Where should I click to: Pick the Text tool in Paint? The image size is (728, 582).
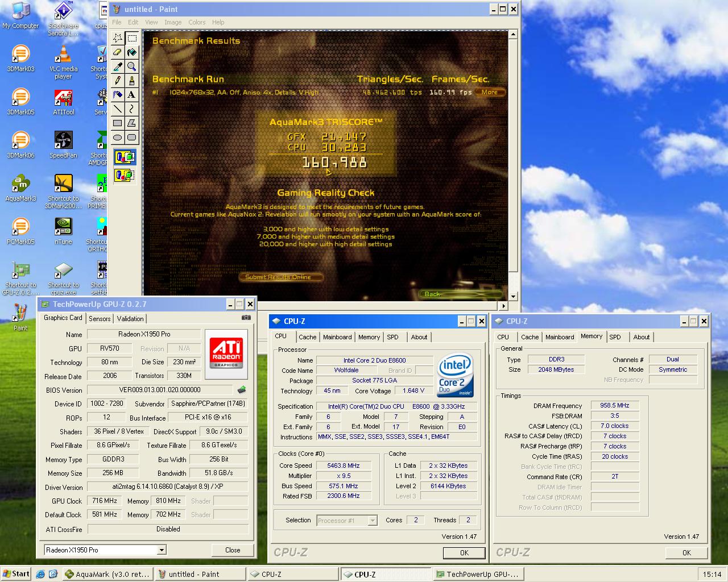coord(132,95)
